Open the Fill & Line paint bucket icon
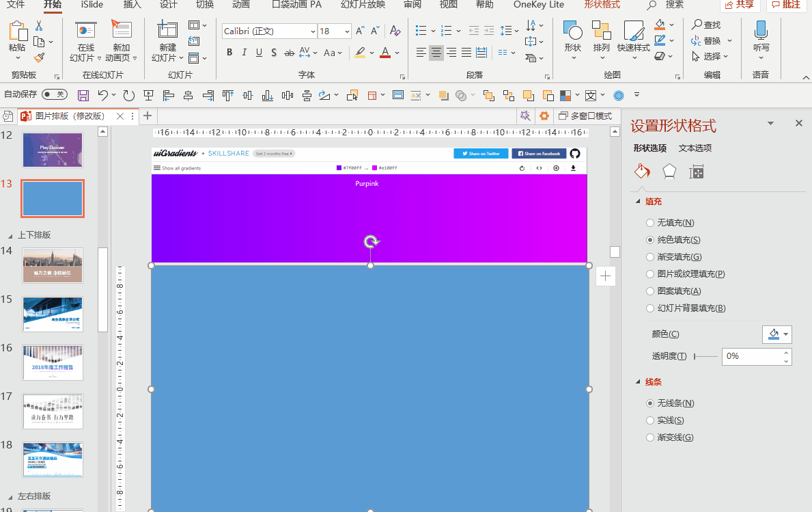 (x=642, y=171)
